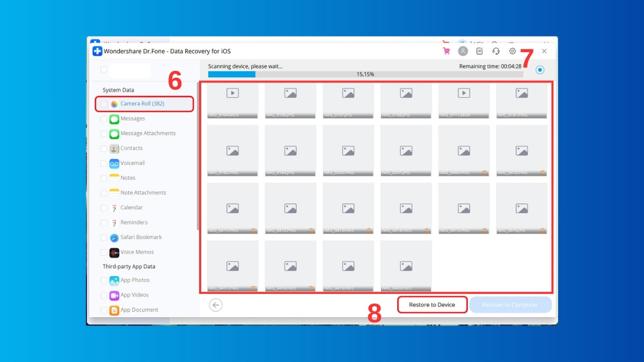Viewport: 644px width, 362px height.
Task: Click the Message Attachments icon
Action: point(114,134)
